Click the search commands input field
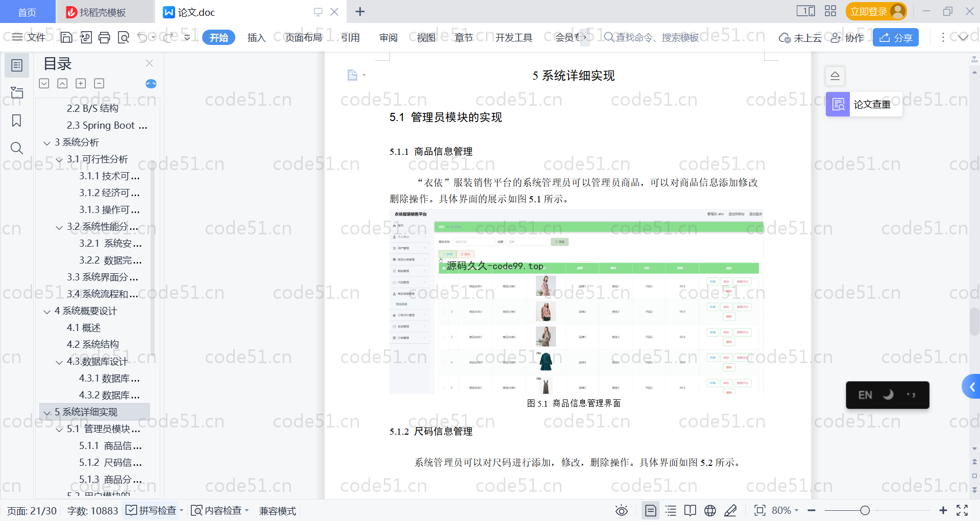The image size is (980, 521). pyautogui.click(x=651, y=37)
